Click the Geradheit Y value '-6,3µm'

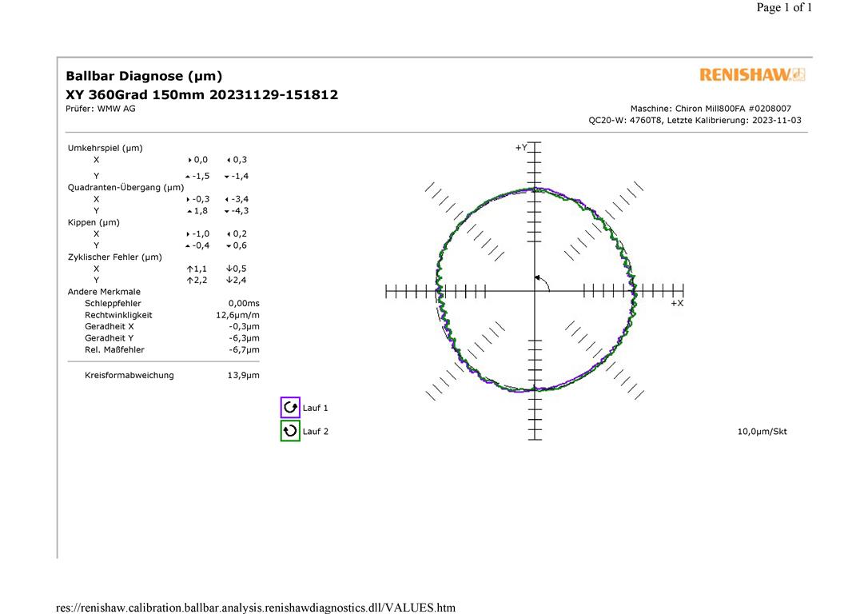[x=244, y=338]
